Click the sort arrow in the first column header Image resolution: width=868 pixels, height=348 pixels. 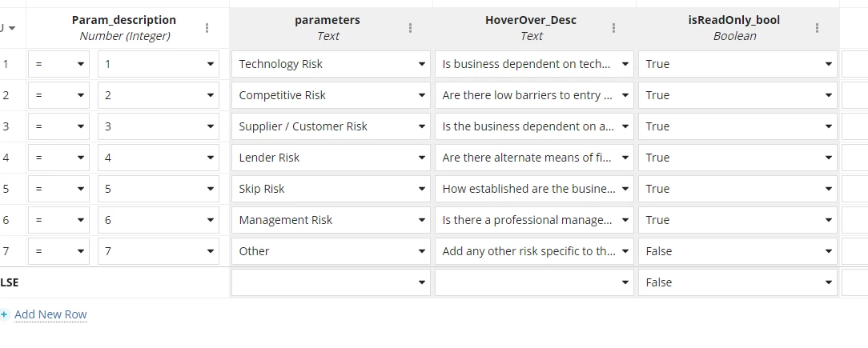click(12, 28)
